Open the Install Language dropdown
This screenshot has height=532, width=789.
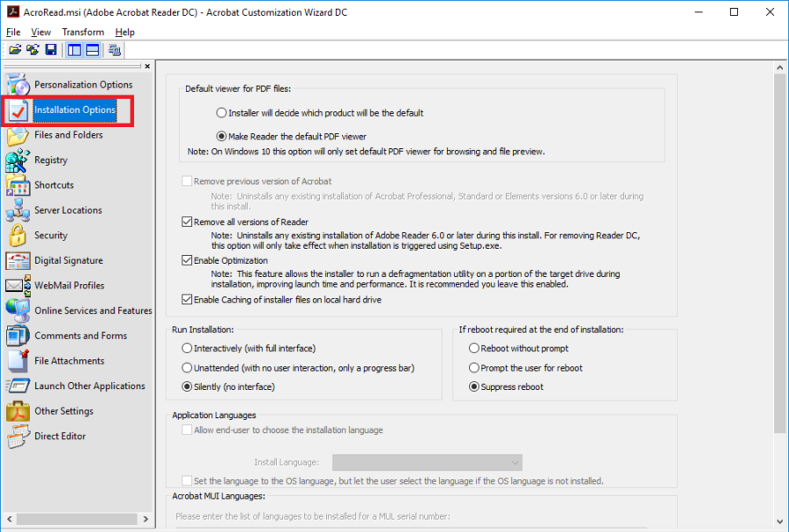coord(428,462)
